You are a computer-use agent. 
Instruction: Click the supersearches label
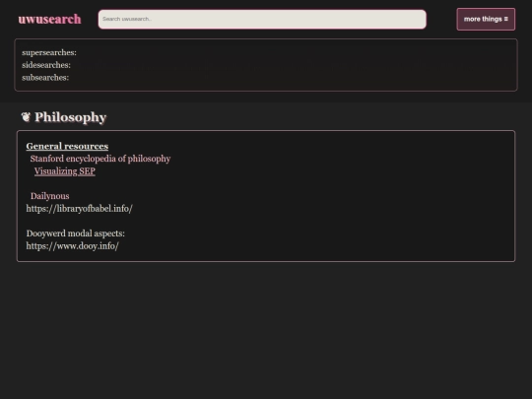tap(49, 52)
